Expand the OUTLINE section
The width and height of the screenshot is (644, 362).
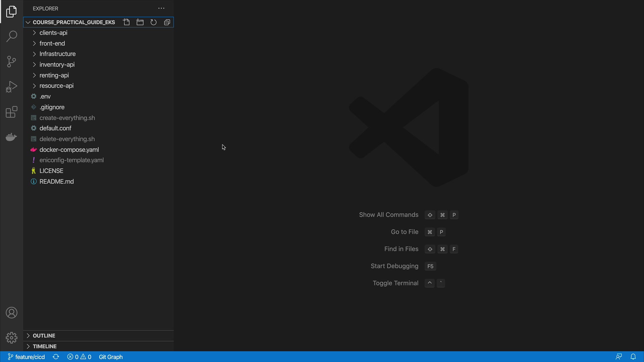click(x=44, y=336)
